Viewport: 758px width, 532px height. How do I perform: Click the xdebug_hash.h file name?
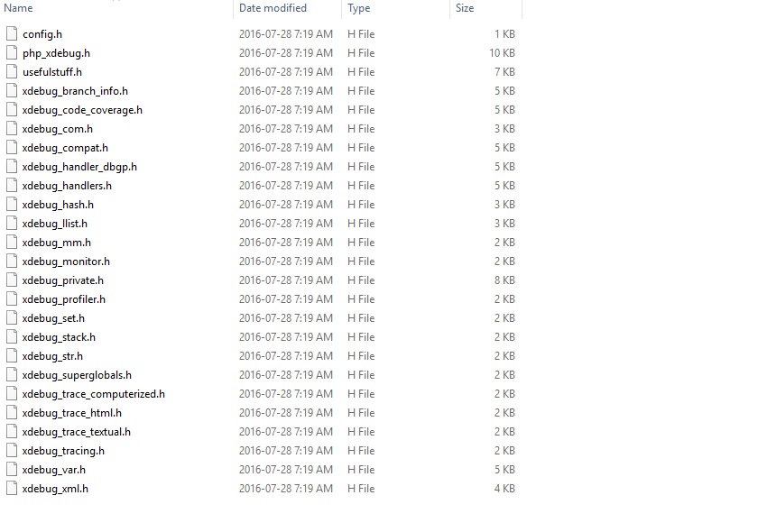[58, 205]
